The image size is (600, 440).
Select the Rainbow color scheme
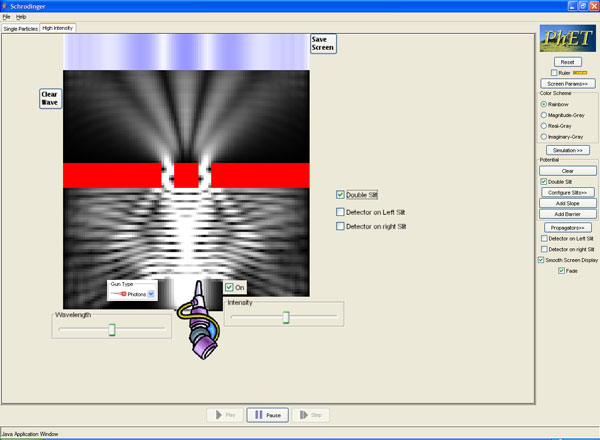pyautogui.click(x=543, y=104)
